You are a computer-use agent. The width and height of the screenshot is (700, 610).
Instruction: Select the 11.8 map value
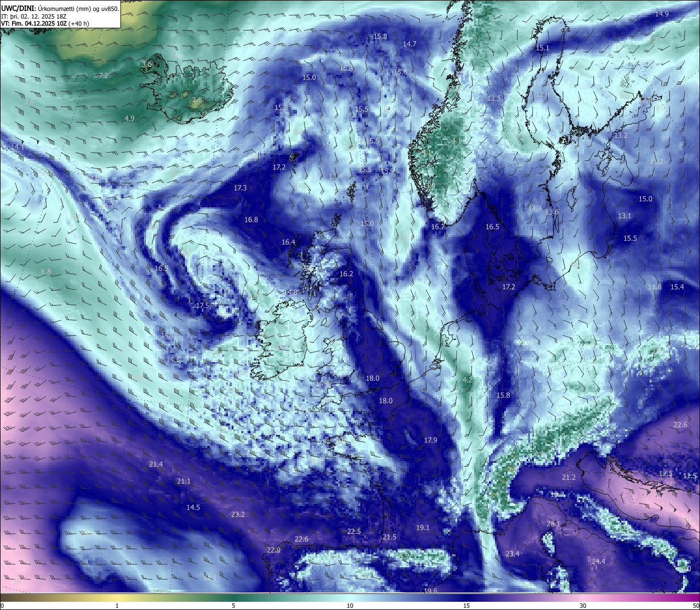tap(655, 287)
